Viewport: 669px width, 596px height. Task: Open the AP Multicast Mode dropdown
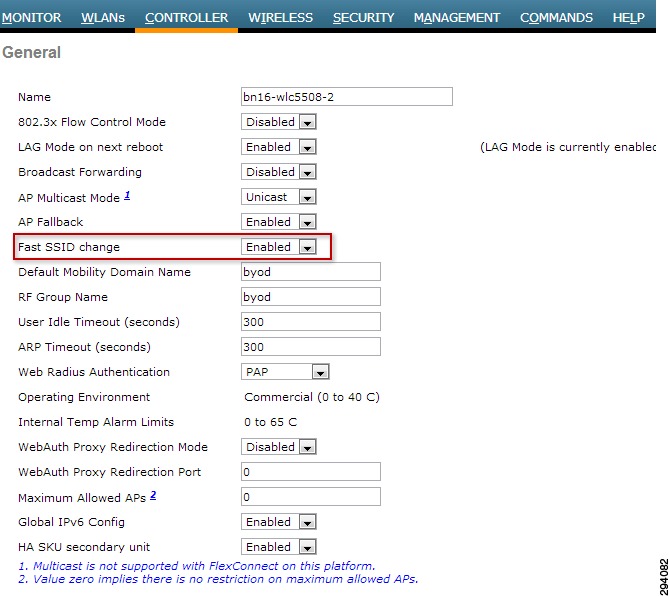pyautogui.click(x=279, y=197)
